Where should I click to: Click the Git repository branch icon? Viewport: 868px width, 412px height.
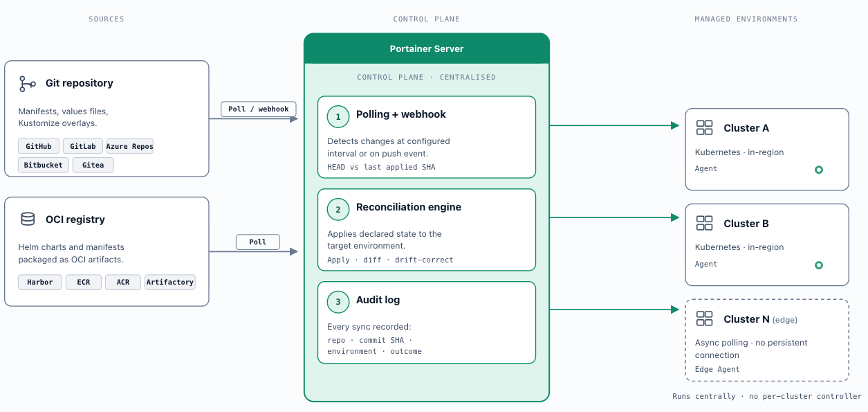click(x=28, y=84)
